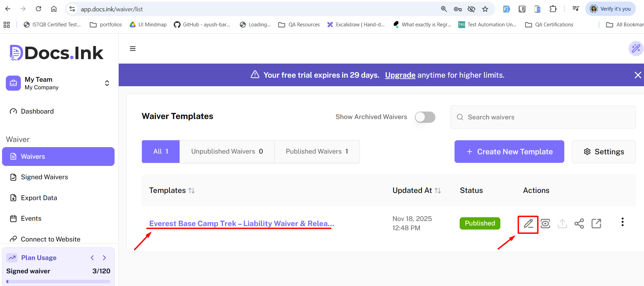The width and height of the screenshot is (644, 286).
Task: Open waiver in new tab icon
Action: coord(596,224)
